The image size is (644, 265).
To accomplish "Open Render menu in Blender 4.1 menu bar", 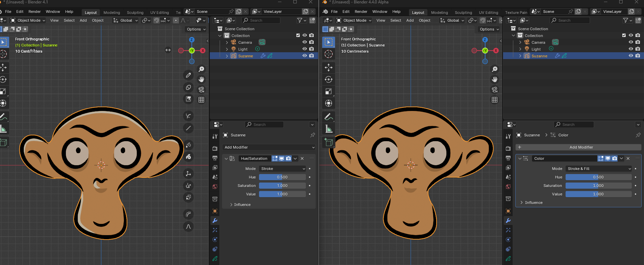I will pyautogui.click(x=35, y=12).
